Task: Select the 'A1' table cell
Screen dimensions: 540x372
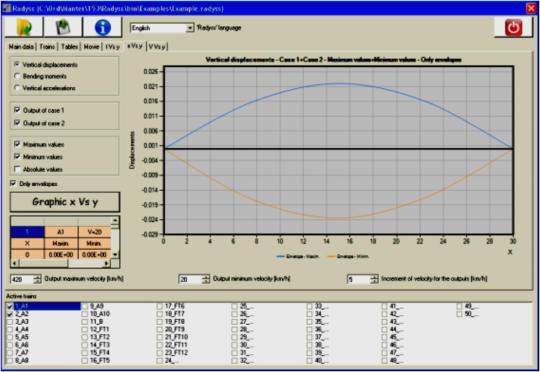Action: pos(61,232)
